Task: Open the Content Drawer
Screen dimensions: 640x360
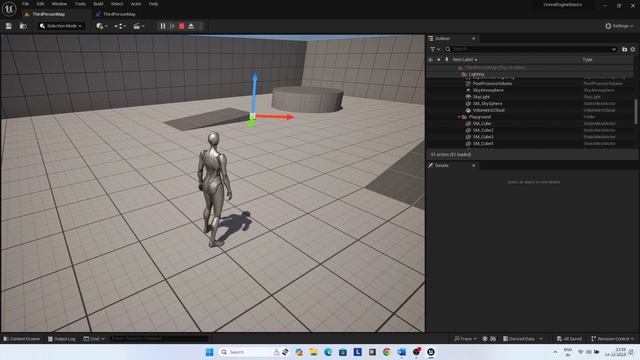Action: (22, 339)
